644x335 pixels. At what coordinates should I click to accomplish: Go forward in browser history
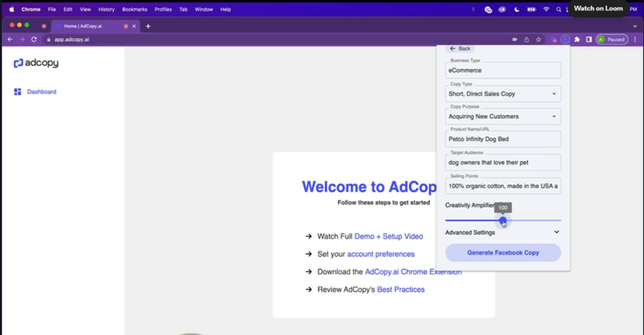pyautogui.click(x=22, y=40)
